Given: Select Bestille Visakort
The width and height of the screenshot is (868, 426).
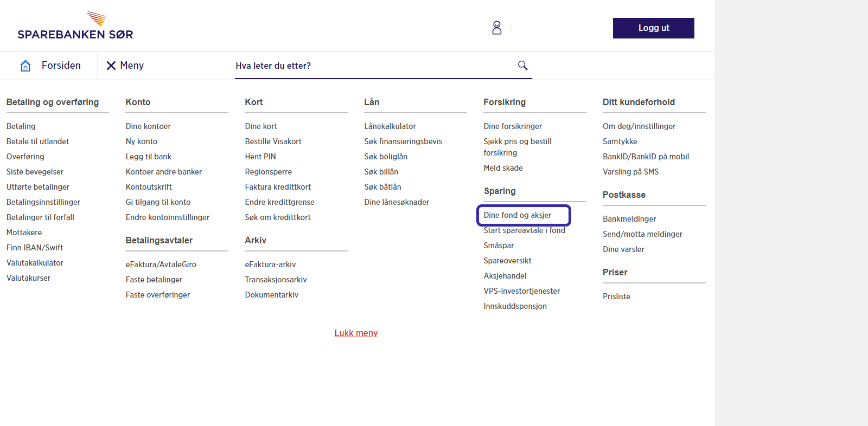Looking at the screenshot, I should tap(273, 141).
